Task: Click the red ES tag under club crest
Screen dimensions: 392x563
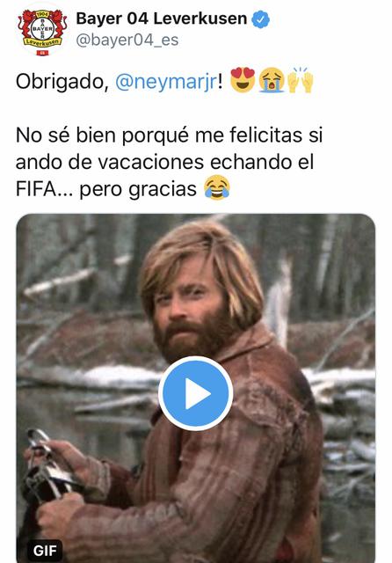Action: [42, 53]
